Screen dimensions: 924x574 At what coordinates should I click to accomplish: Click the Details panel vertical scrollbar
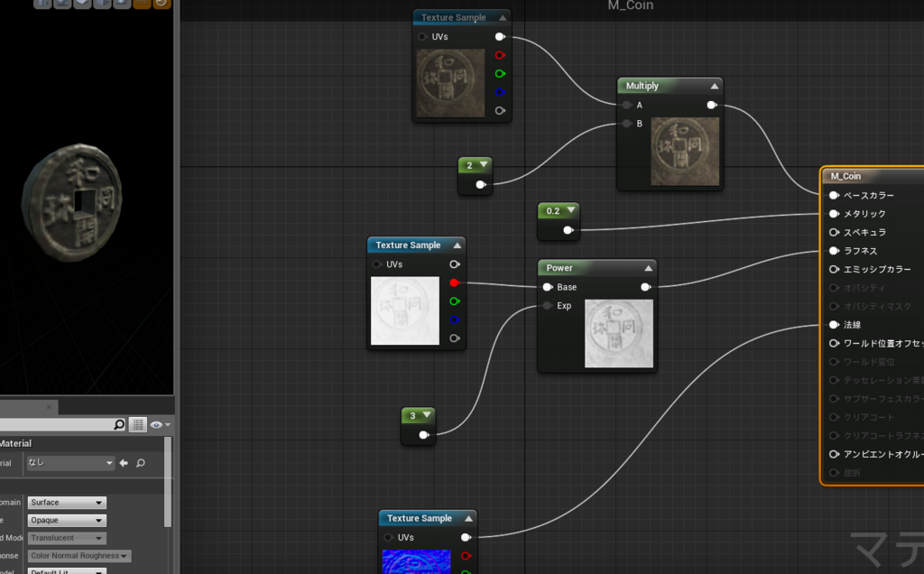167,482
